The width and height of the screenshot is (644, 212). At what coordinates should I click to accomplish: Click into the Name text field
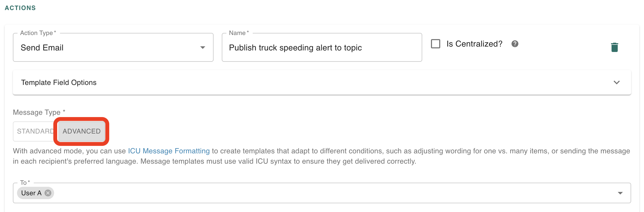[321, 48]
